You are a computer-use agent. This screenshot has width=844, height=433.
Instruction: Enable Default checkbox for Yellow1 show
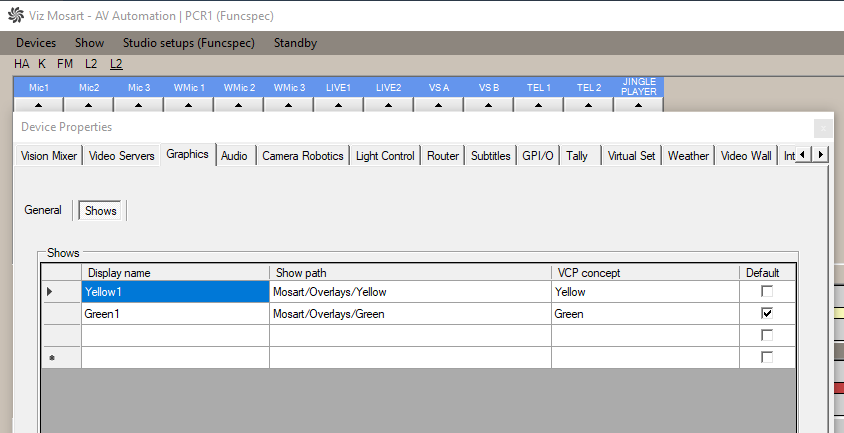click(767, 292)
